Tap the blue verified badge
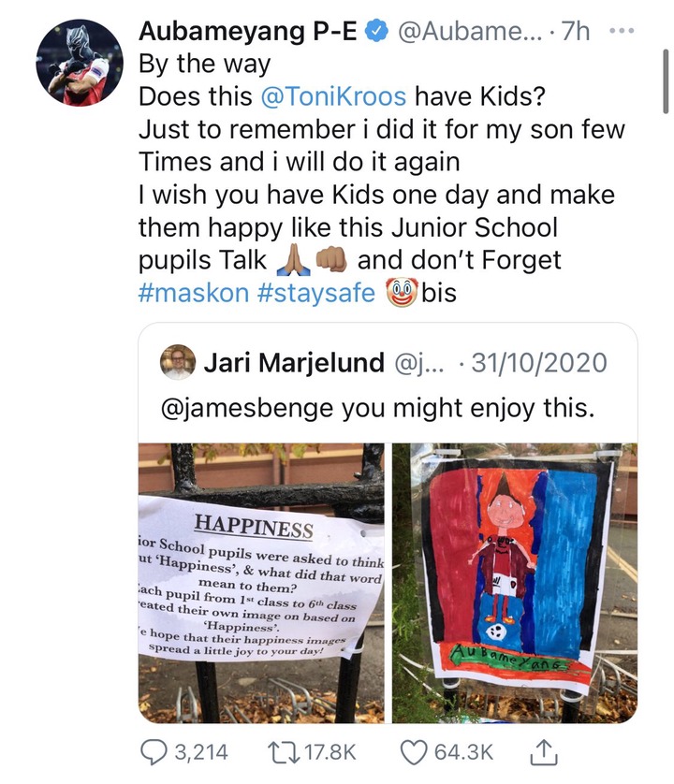Viewport: 674px width, 784px height. point(377,32)
